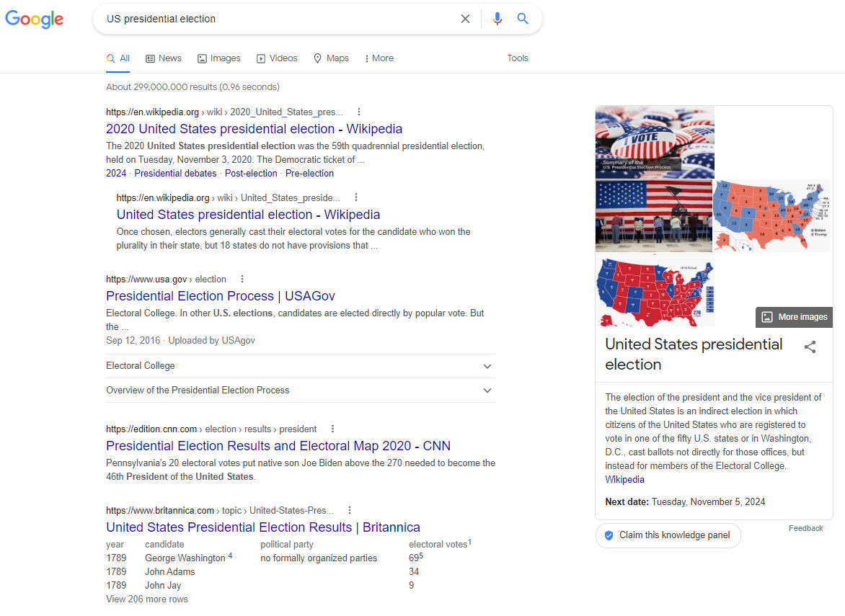Clear the search box with X icon
This screenshot has width=845, height=616.
click(x=465, y=19)
